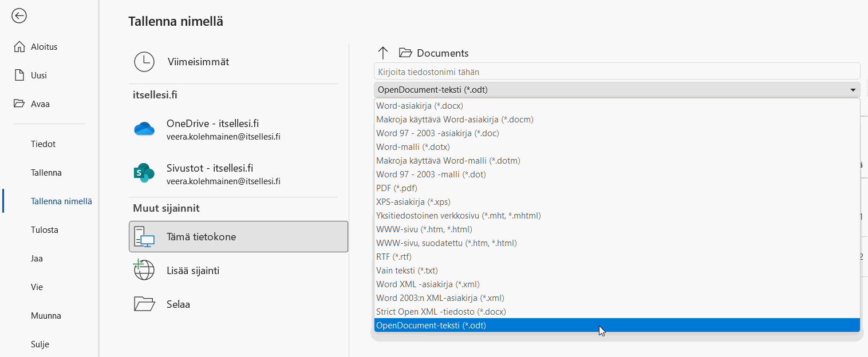Choose Makroja käyttävä Word-malli (*.dotm)
The width and height of the screenshot is (868, 357).
click(x=617, y=161)
